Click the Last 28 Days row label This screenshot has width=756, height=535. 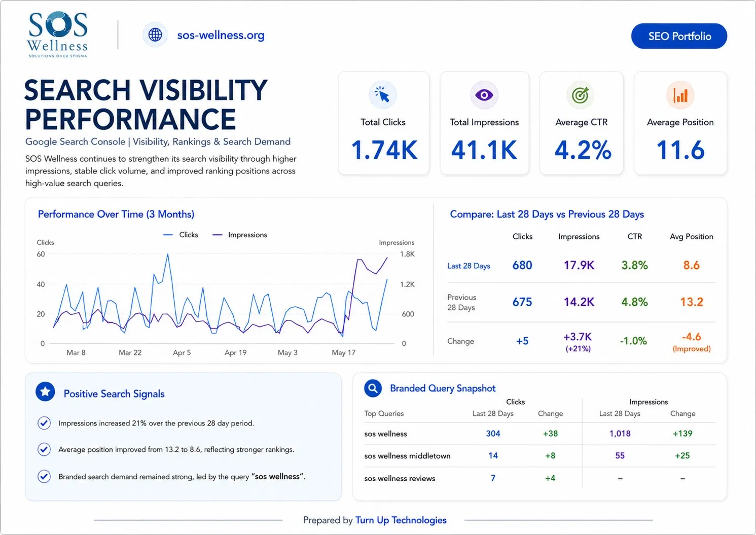point(469,266)
